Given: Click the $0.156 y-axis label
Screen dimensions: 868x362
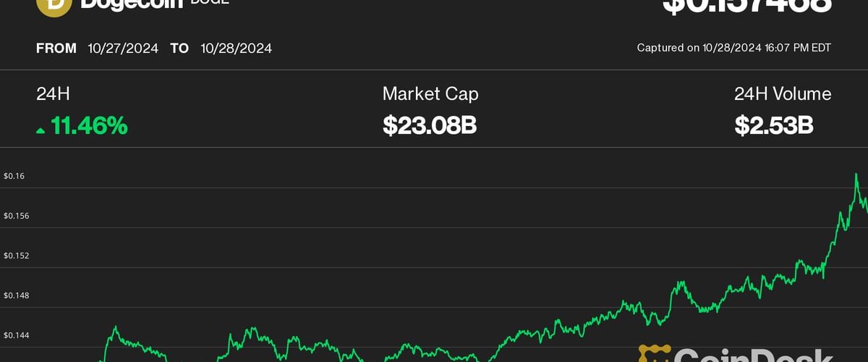Looking at the screenshot, I should tap(17, 216).
